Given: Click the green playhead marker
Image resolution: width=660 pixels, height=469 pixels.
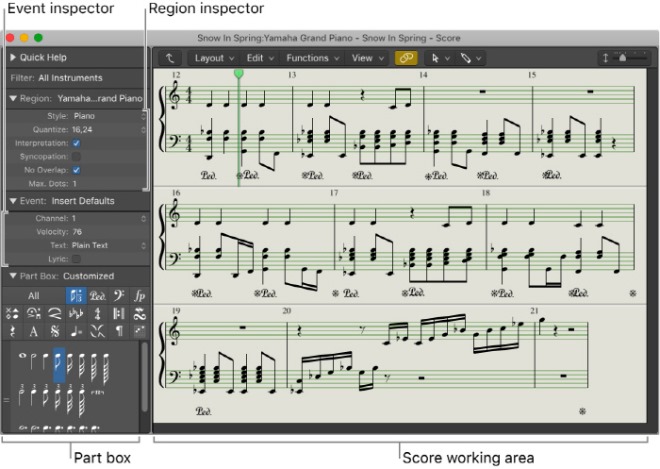Looking at the screenshot, I should point(239,73).
